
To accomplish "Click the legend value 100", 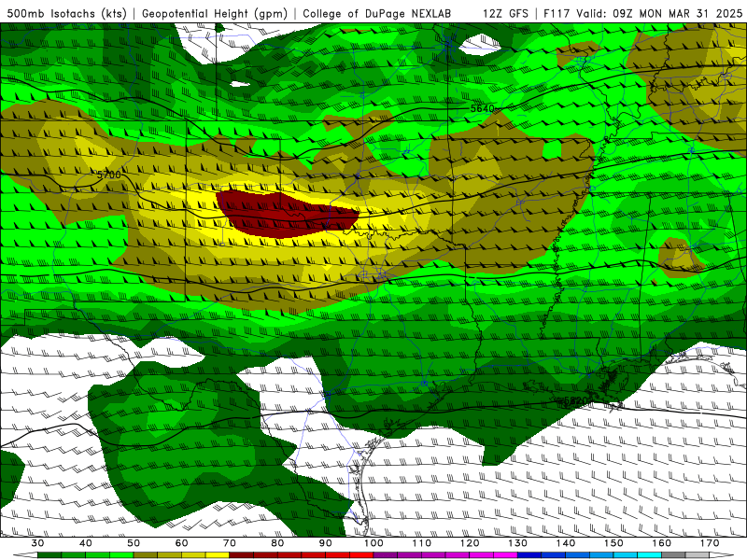I will click(373, 543).
